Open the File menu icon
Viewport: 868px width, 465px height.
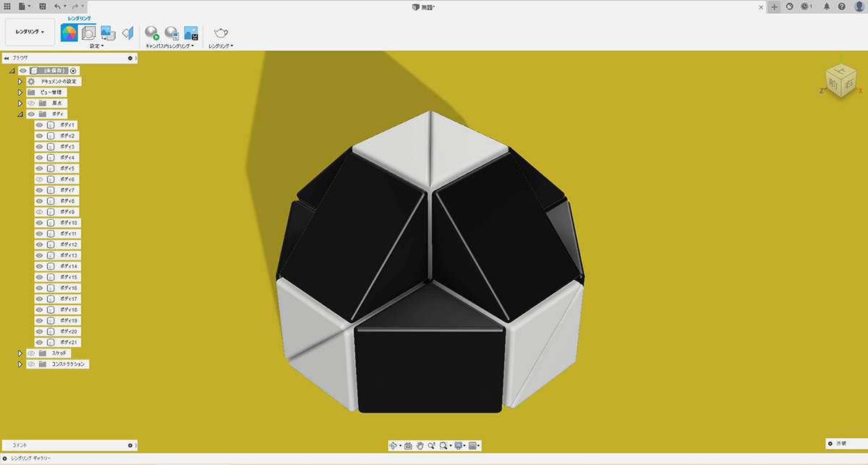pyautogui.click(x=23, y=6)
